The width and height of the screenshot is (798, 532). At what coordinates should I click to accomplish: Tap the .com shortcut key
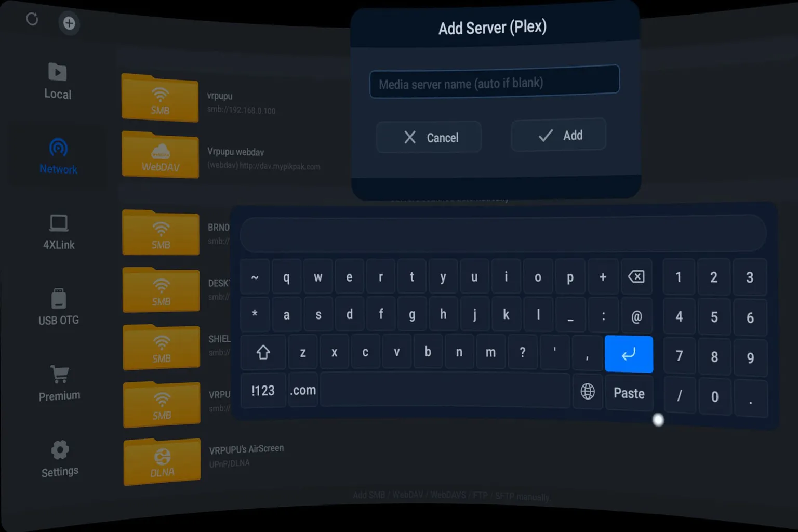[x=303, y=390]
